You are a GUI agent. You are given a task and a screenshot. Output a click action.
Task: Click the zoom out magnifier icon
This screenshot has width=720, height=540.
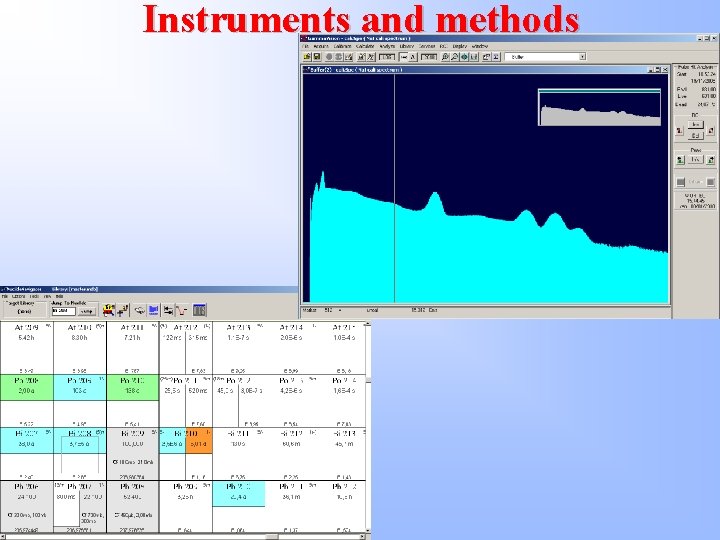click(x=455, y=57)
